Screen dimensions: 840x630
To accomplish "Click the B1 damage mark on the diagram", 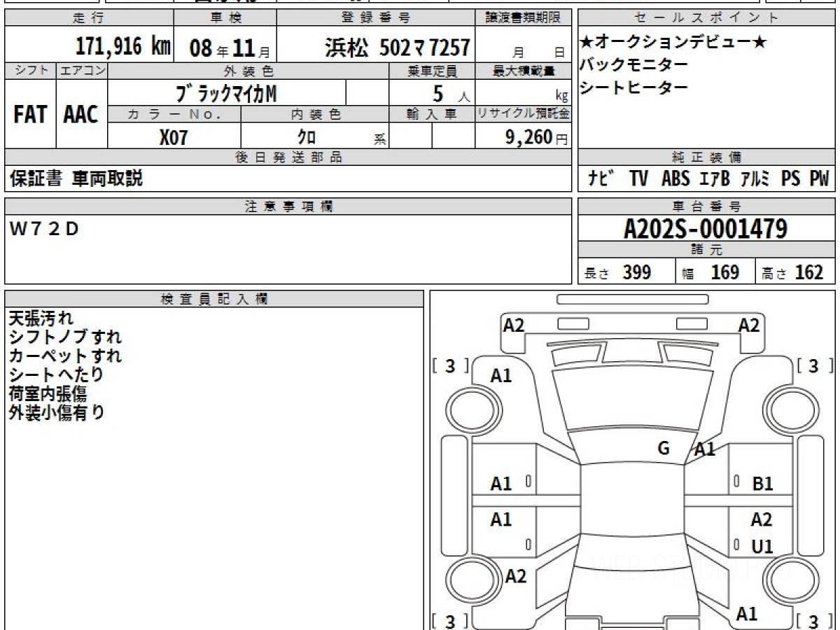I will coord(762,484).
